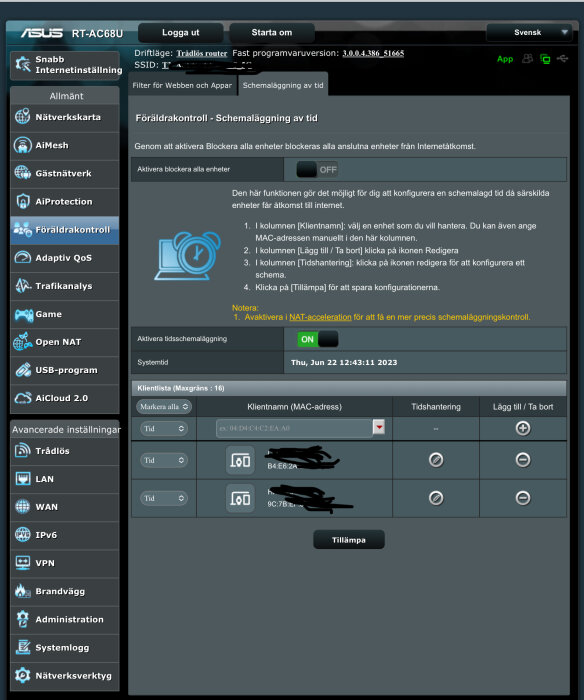The image size is (584, 700).
Task: Edit schedule for client 9C:7B
Action: pyautogui.click(x=436, y=498)
